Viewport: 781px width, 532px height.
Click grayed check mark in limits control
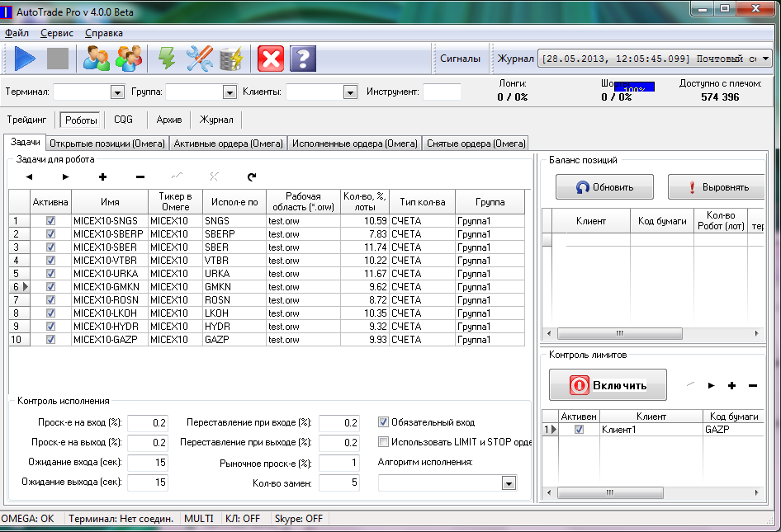(x=690, y=384)
